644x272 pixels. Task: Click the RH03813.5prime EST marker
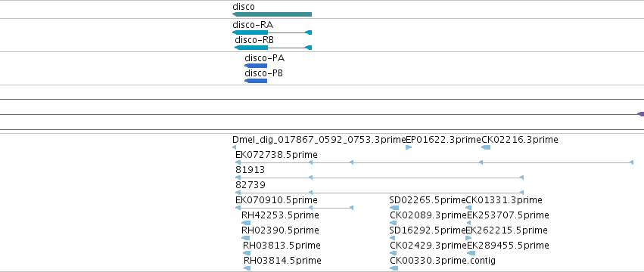[x=247, y=253]
